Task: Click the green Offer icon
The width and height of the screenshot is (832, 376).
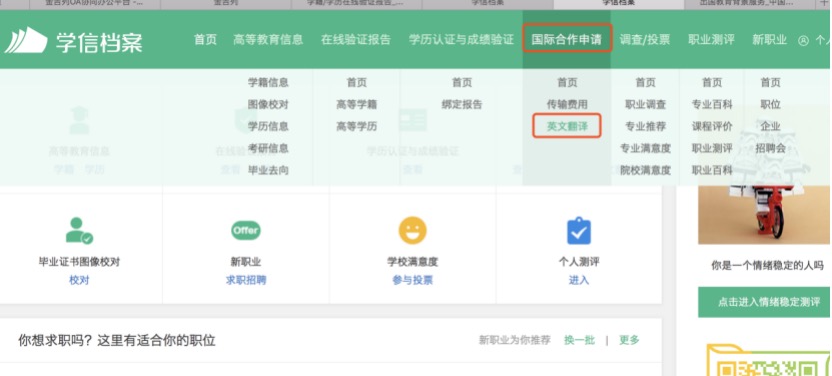Action: click(246, 230)
